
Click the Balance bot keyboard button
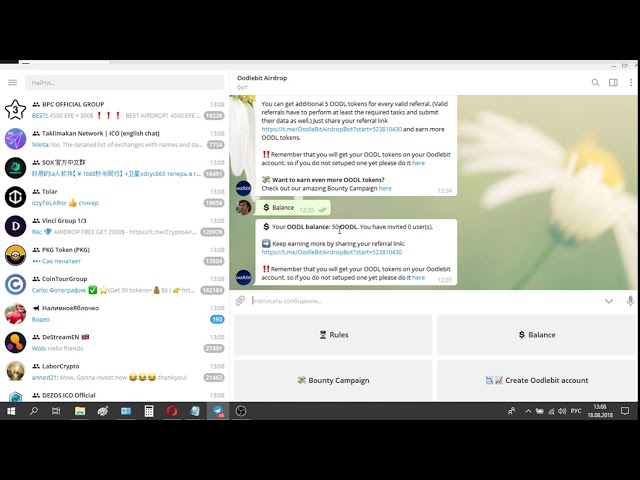tap(536, 335)
